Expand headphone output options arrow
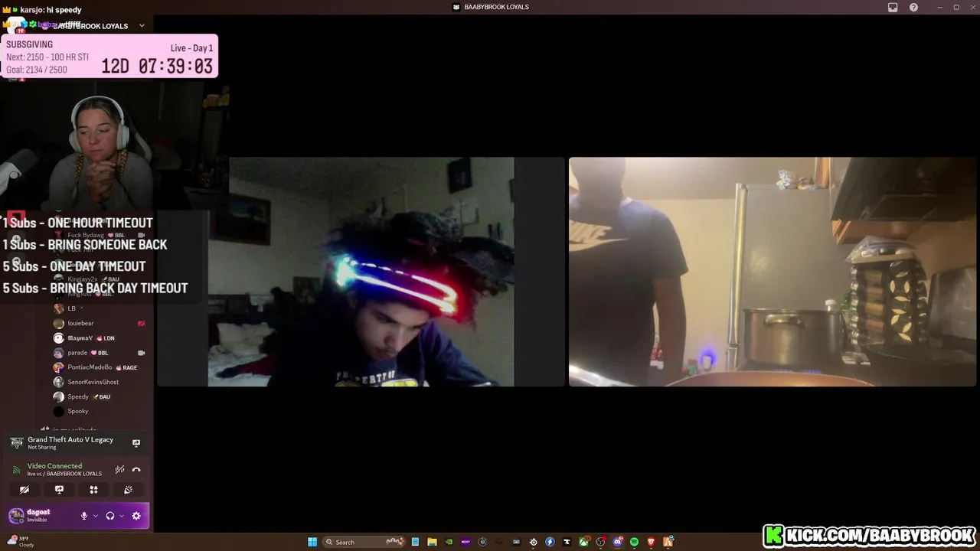Screen dimensions: 980x551 point(121,516)
